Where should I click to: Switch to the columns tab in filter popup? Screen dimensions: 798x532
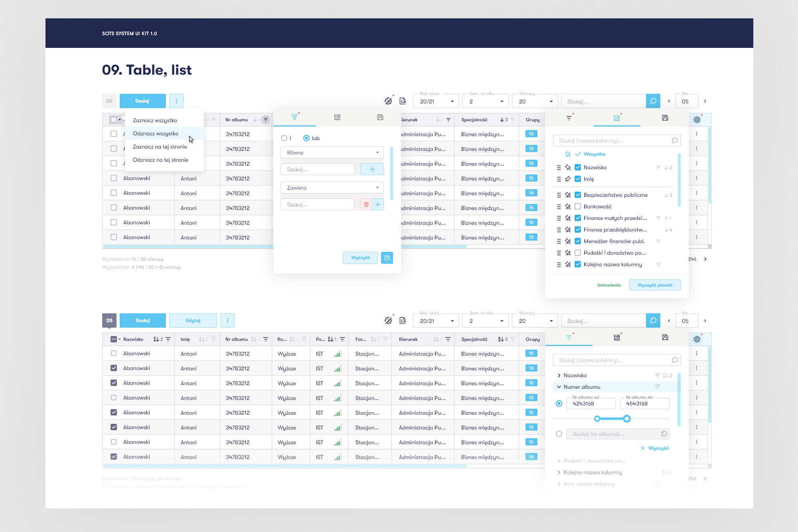(337, 117)
